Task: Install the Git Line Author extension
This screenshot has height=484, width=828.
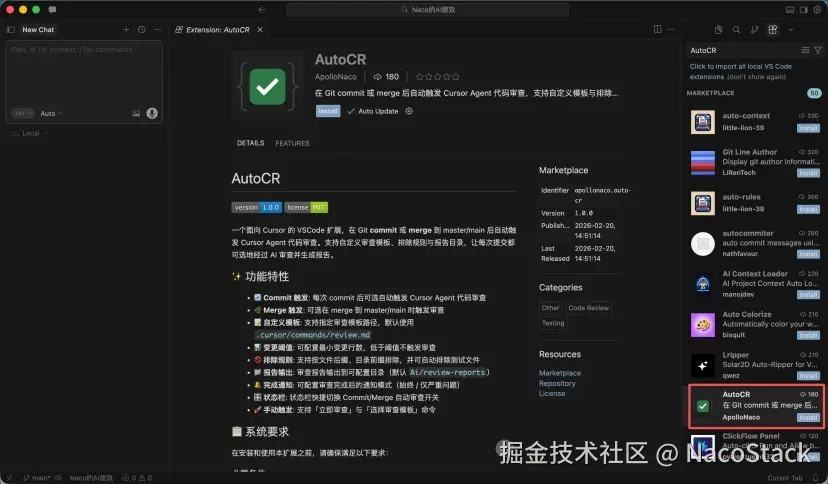Action: pos(808,173)
